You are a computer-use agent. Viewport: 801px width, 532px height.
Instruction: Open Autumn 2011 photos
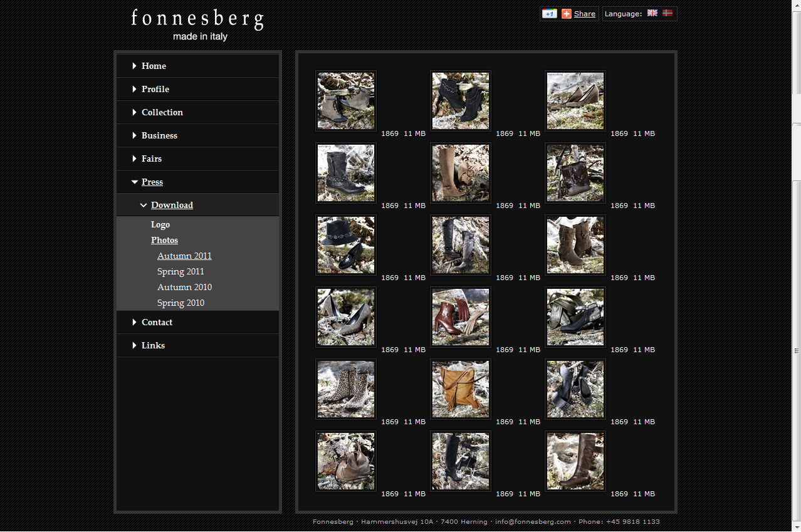pyautogui.click(x=184, y=256)
